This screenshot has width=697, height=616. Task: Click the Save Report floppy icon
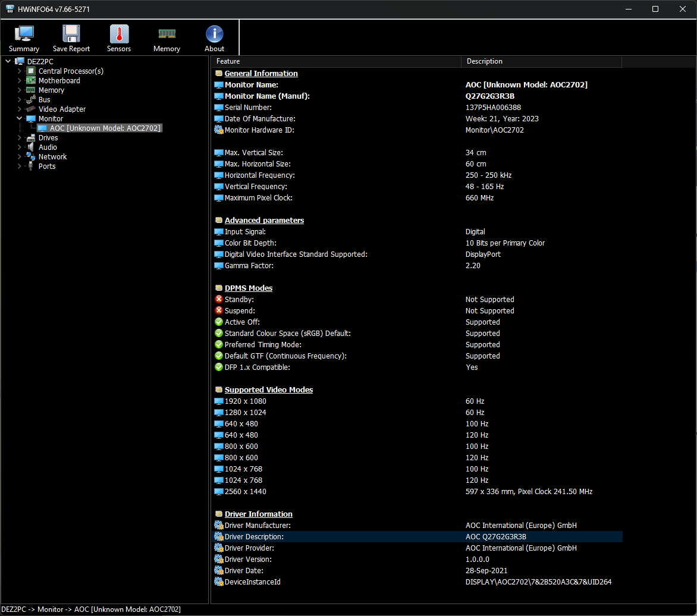click(x=71, y=34)
